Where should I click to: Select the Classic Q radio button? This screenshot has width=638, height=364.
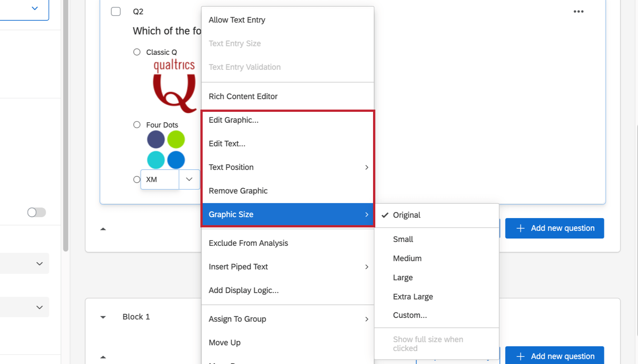tap(137, 52)
